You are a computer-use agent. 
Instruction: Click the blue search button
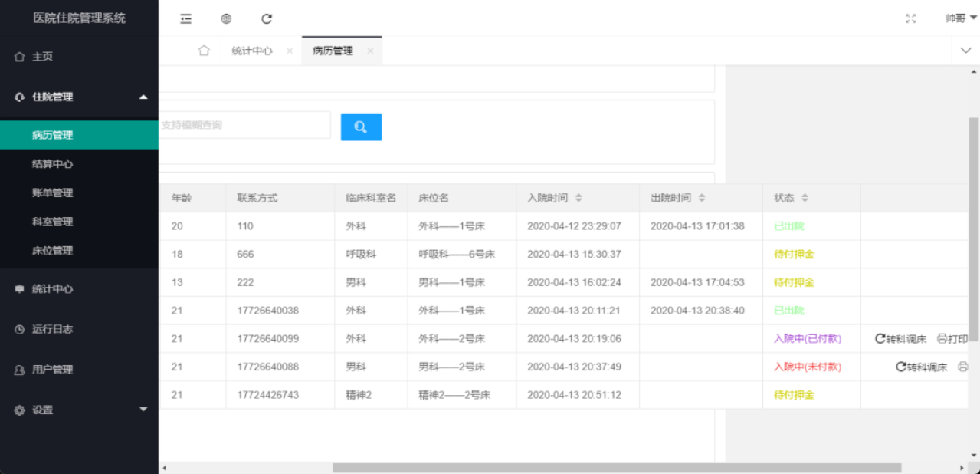[361, 127]
